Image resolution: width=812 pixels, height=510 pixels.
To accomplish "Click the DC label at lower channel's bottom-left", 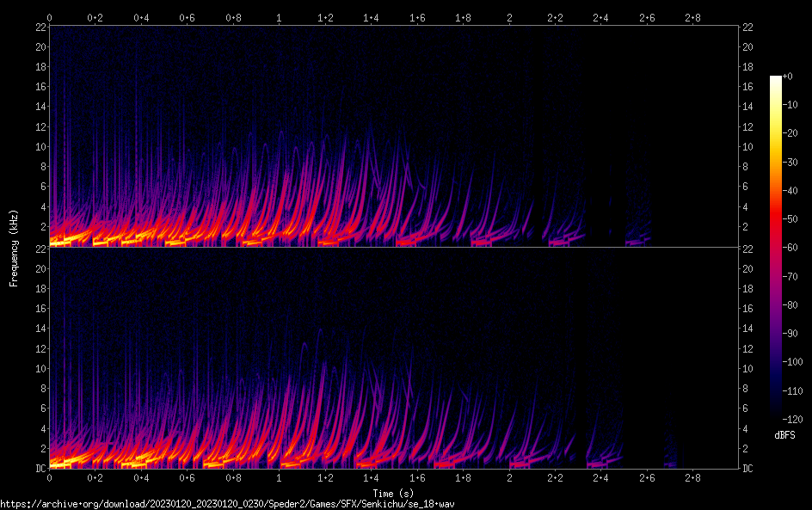I will pos(39,469).
